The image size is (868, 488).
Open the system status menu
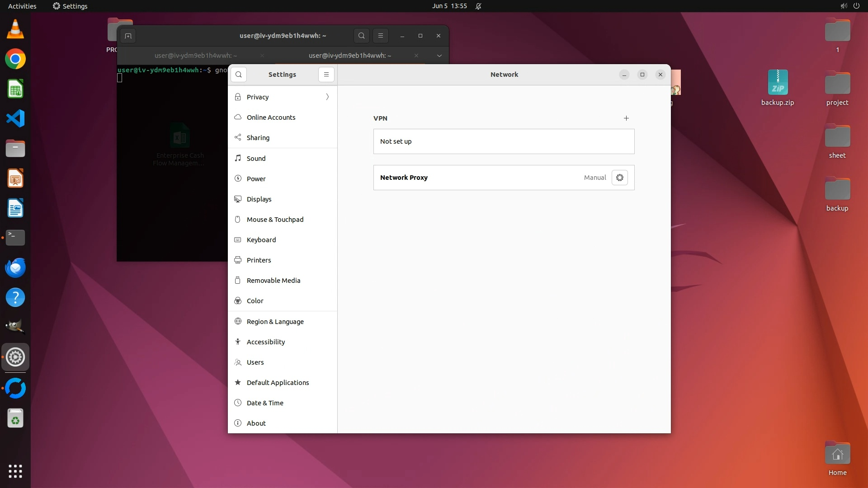pos(849,6)
